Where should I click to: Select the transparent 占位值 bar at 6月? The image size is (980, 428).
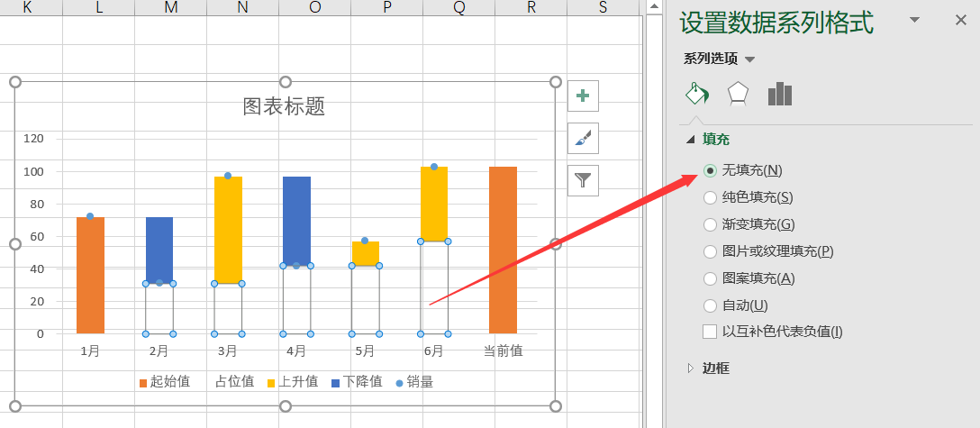tap(434, 287)
